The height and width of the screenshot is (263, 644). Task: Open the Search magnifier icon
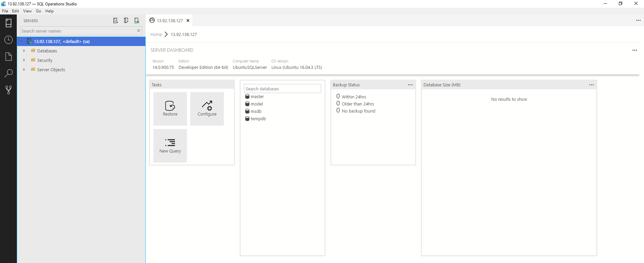click(8, 73)
